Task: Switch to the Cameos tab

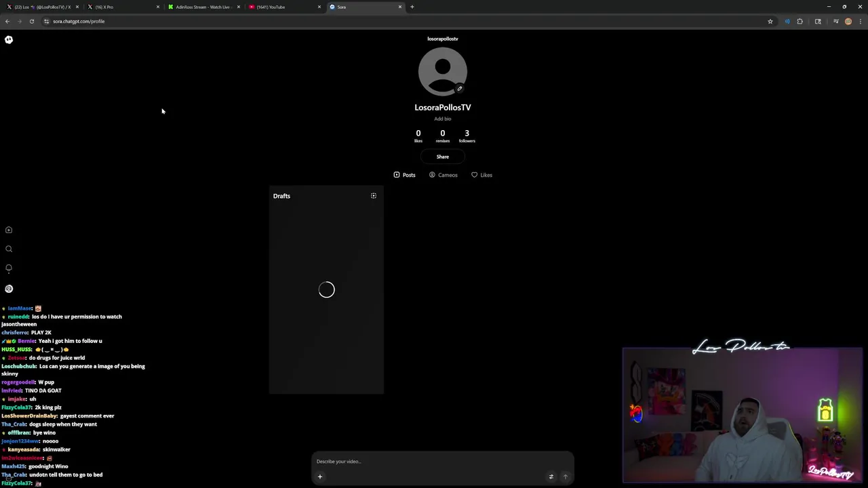Action: (x=443, y=175)
